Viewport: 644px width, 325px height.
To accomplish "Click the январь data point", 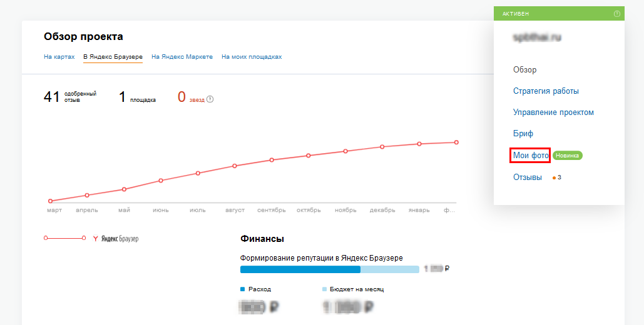I will point(419,144).
